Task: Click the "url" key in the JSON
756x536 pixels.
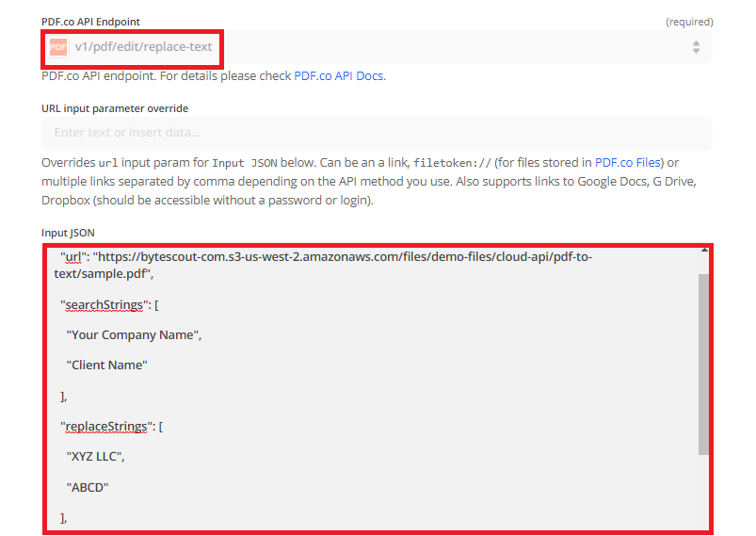Action: [x=72, y=256]
